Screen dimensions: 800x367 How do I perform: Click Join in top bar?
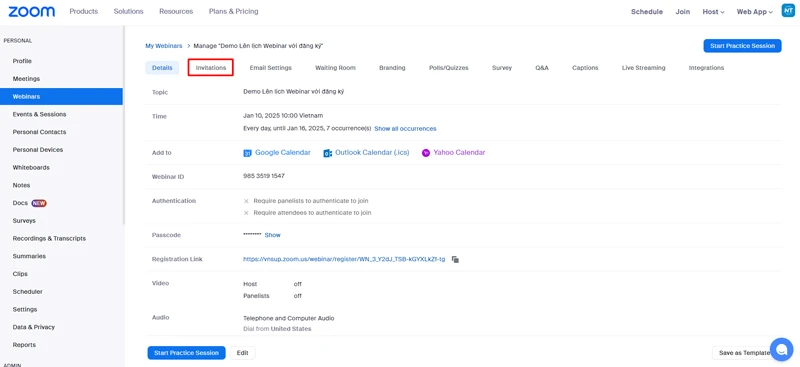[683, 12]
